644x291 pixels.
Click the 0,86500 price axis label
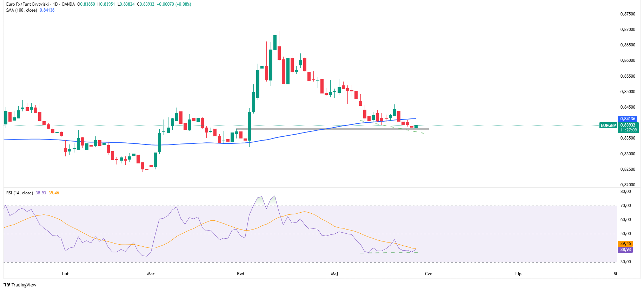click(628, 45)
